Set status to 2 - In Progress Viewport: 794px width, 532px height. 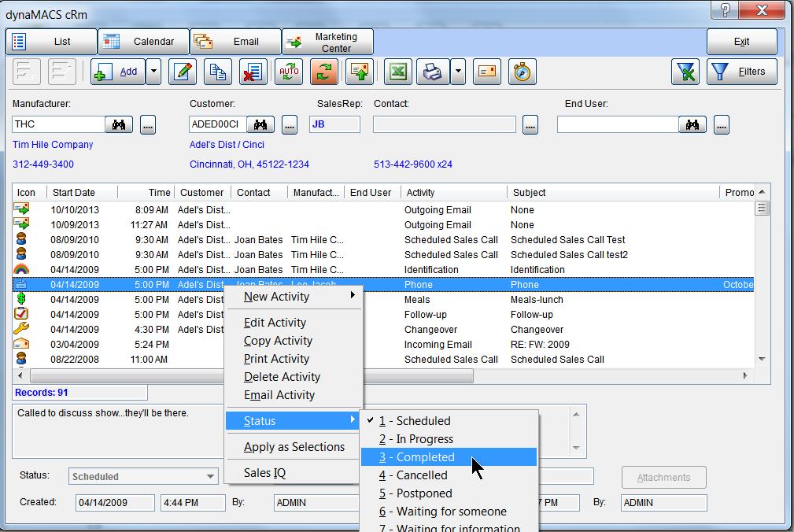pyautogui.click(x=449, y=439)
